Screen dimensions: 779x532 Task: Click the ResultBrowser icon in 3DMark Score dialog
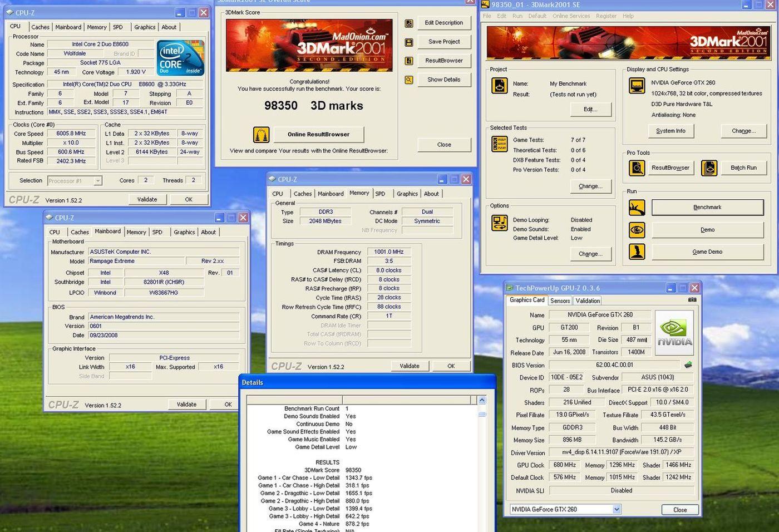[409, 61]
